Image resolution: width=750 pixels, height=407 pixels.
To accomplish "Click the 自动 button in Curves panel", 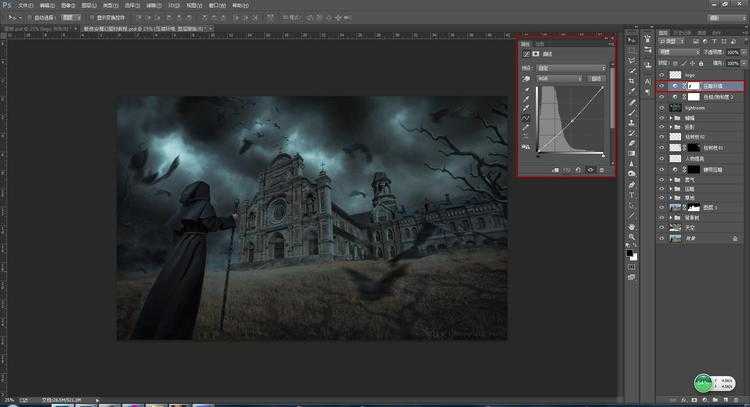I will 597,78.
